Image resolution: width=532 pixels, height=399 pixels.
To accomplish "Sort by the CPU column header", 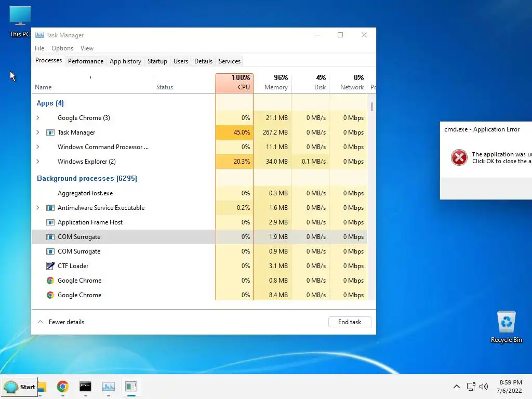I will [234, 83].
